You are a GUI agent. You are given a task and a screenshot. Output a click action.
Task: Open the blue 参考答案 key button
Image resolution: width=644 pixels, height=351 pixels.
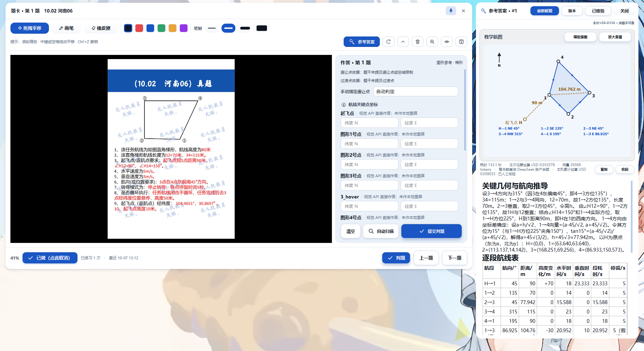(x=362, y=42)
